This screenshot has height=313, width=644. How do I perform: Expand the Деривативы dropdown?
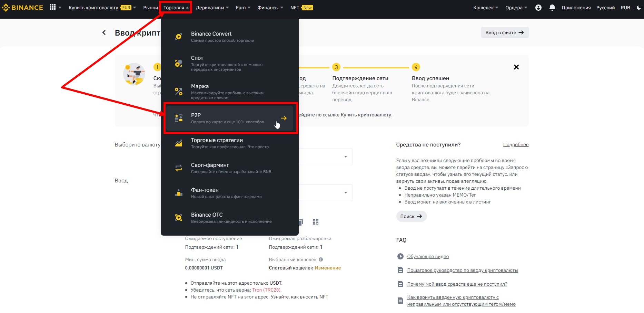tap(212, 8)
